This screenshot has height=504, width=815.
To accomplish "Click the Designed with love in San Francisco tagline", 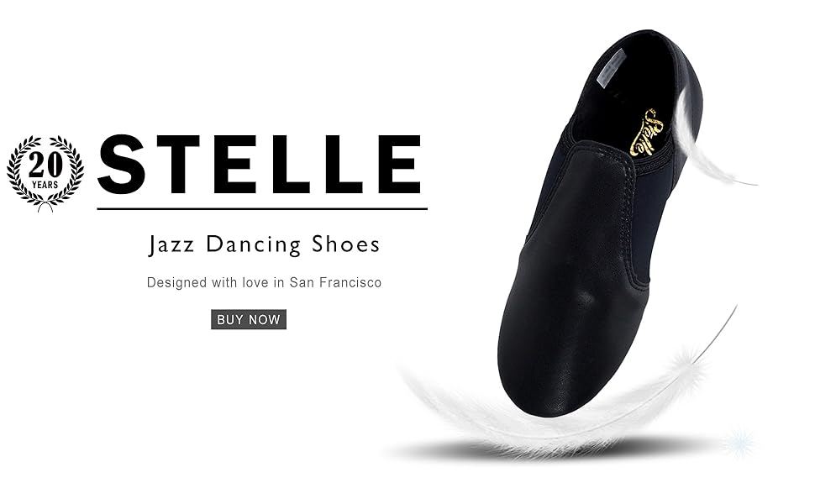I will click(264, 282).
